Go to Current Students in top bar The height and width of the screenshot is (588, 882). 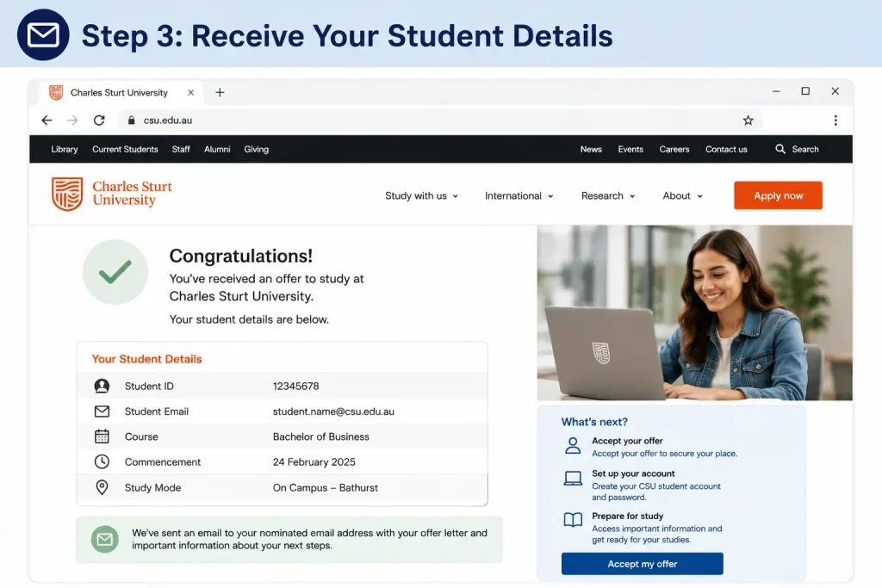(125, 149)
